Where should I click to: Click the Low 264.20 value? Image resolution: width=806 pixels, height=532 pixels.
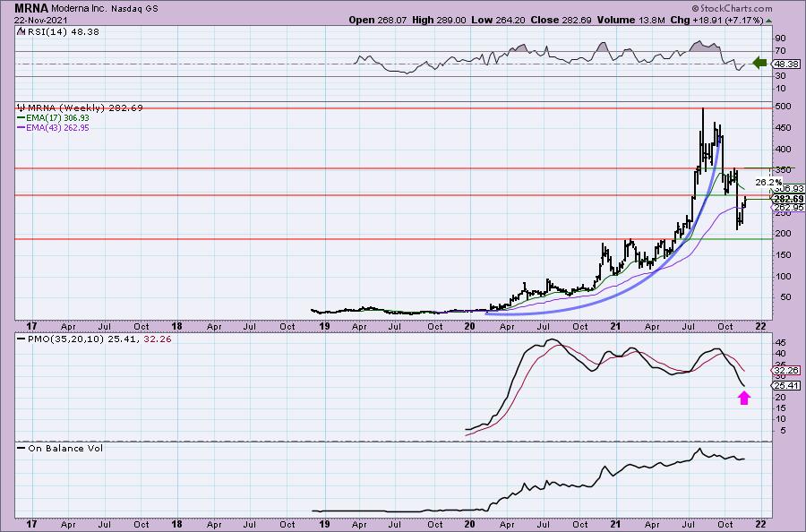498,20
